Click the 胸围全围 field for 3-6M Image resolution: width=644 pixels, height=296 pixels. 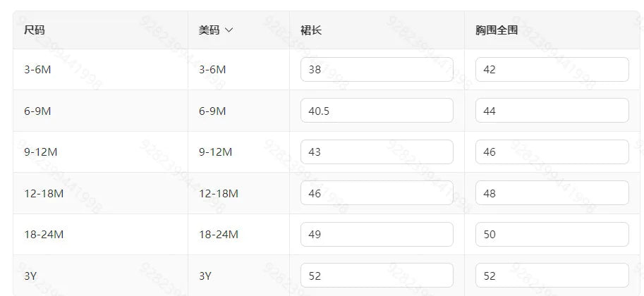click(x=552, y=70)
